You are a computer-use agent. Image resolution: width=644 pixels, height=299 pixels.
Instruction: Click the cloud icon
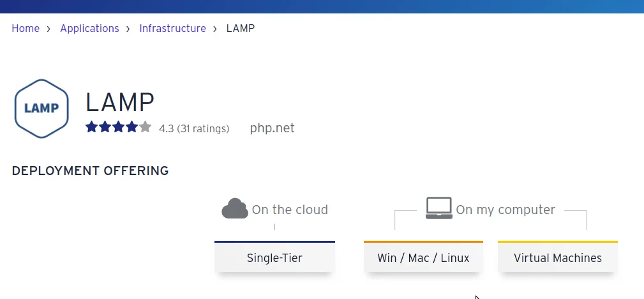coord(234,209)
